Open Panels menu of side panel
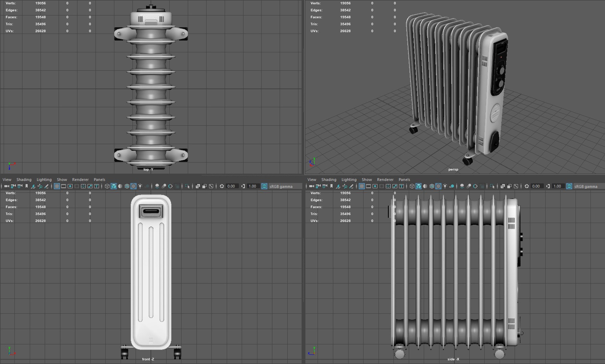 (x=404, y=180)
